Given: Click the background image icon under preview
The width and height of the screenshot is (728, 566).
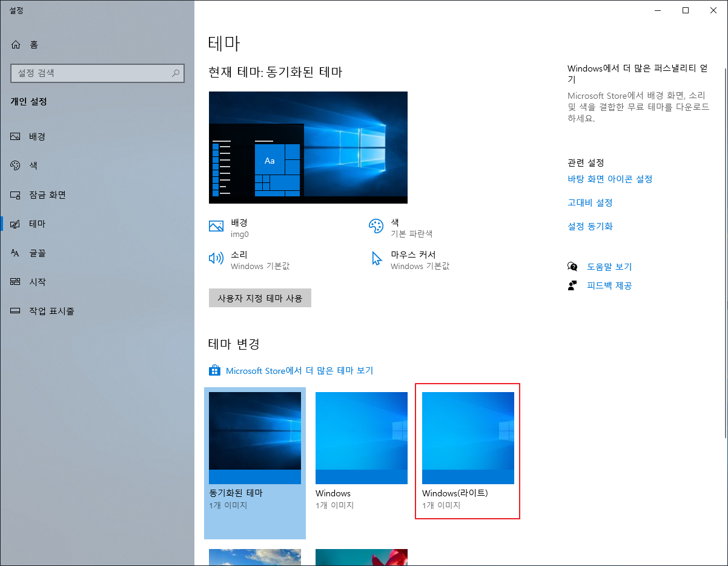Looking at the screenshot, I should (x=216, y=226).
